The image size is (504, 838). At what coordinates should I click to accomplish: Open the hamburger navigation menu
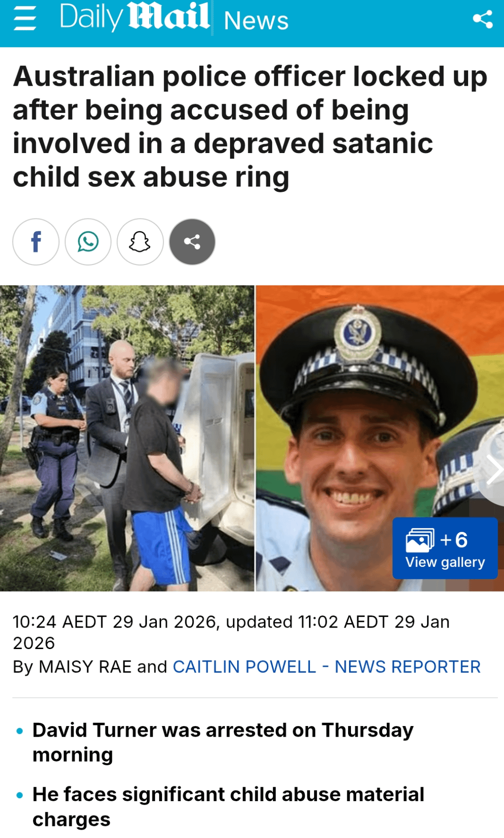point(25,20)
